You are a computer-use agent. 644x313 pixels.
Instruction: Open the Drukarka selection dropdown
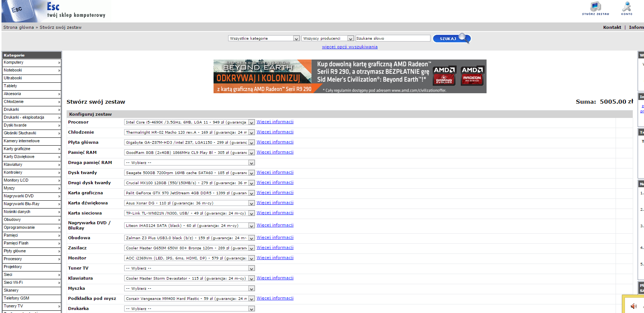(189, 309)
